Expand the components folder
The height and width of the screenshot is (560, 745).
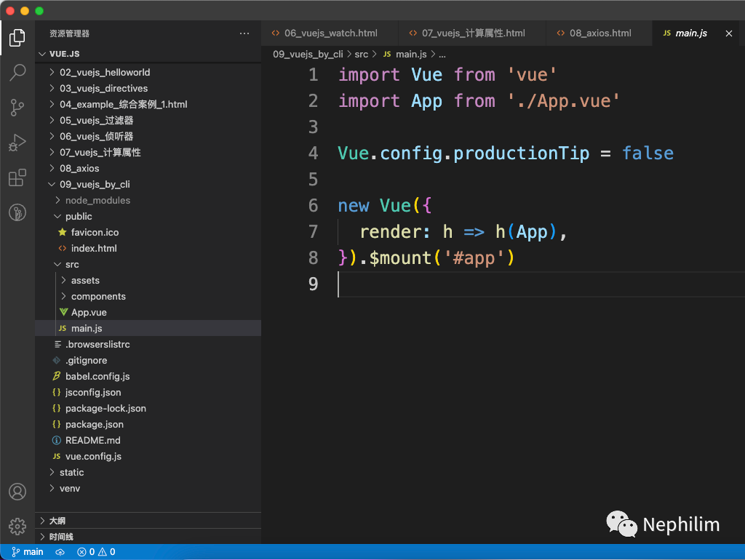[148, 297]
